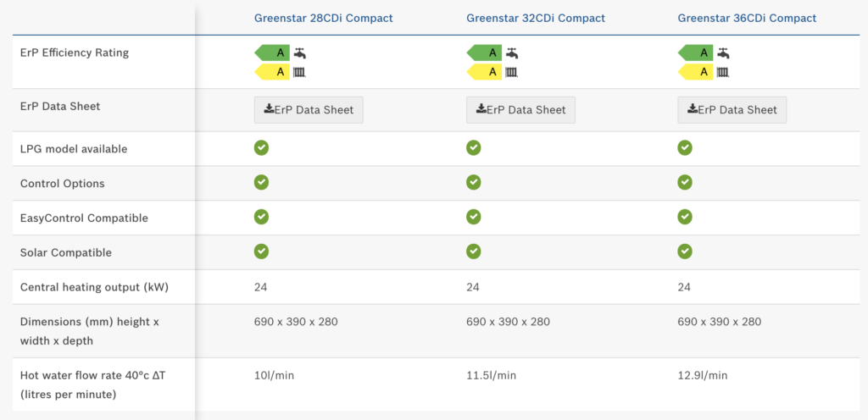This screenshot has width=868, height=420.
Task: Click the '10l/min' flow rate value
Action: (274, 376)
